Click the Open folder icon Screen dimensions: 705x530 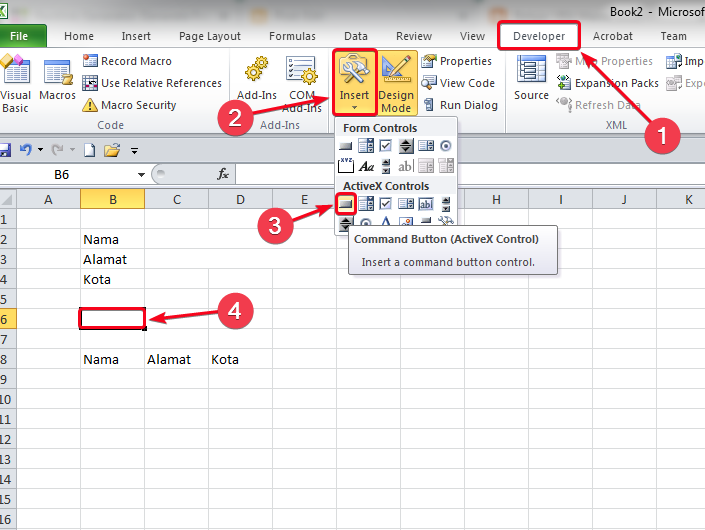point(112,150)
